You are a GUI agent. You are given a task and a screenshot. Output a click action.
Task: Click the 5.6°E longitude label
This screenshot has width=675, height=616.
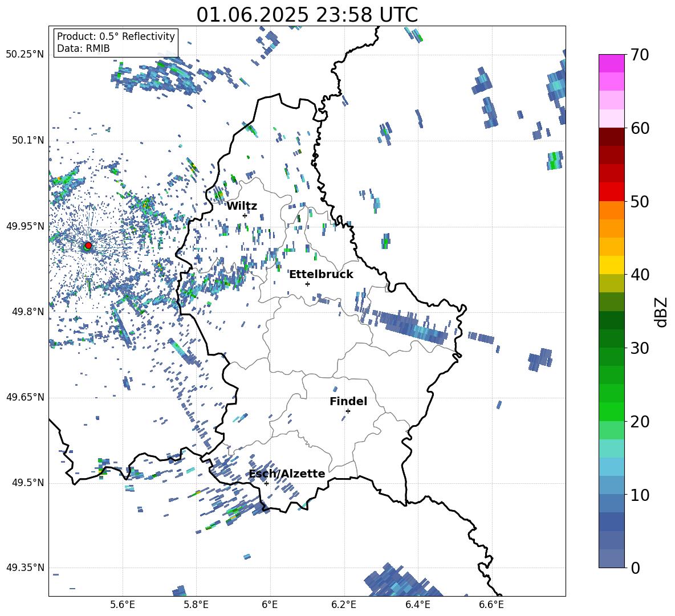123,605
